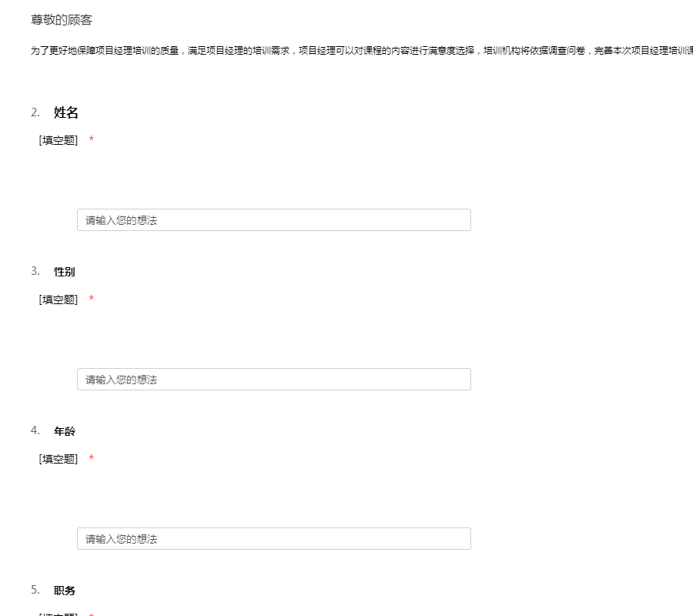Click the red required asterisk for 性别

coord(92,300)
